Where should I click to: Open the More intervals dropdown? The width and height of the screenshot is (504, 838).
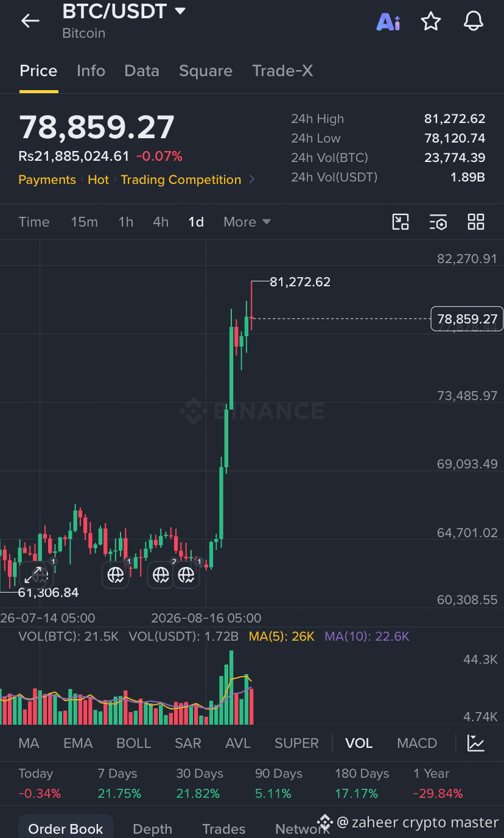[x=247, y=222]
